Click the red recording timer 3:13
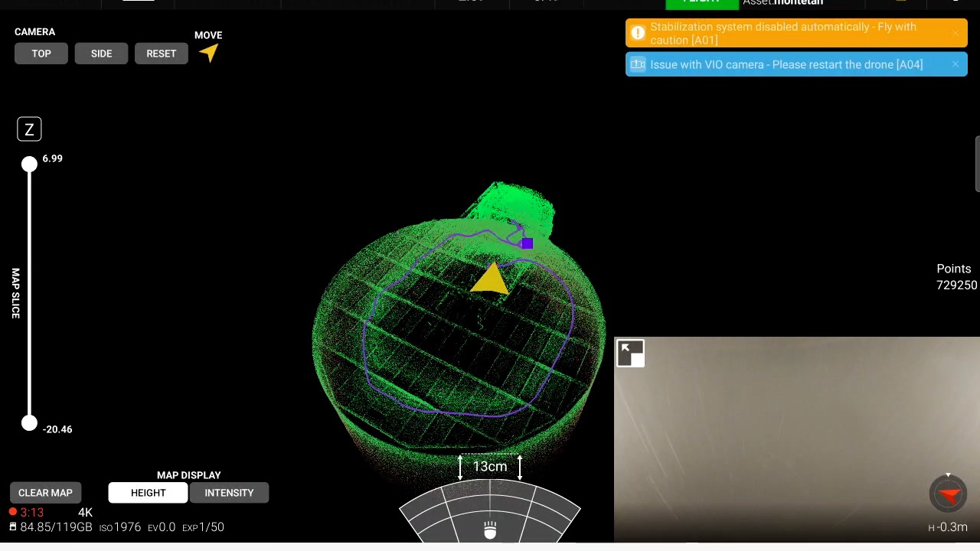980x551 pixels. coord(27,512)
